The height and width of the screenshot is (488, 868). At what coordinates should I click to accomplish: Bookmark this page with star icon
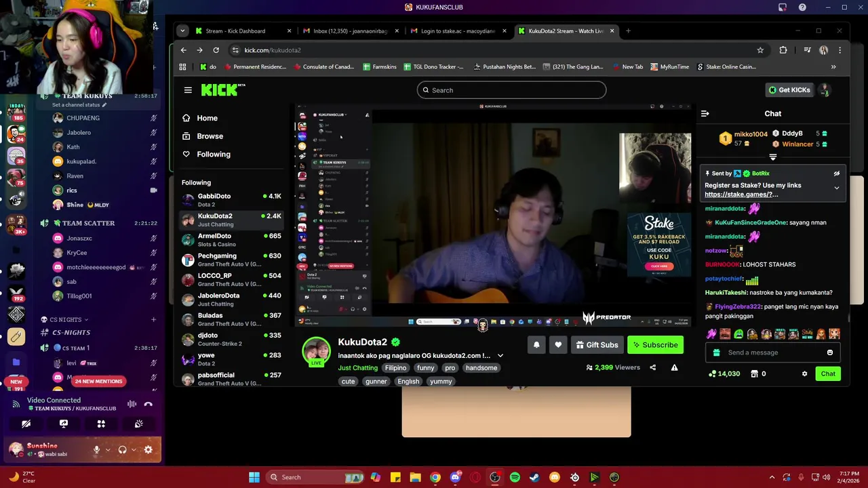760,50
